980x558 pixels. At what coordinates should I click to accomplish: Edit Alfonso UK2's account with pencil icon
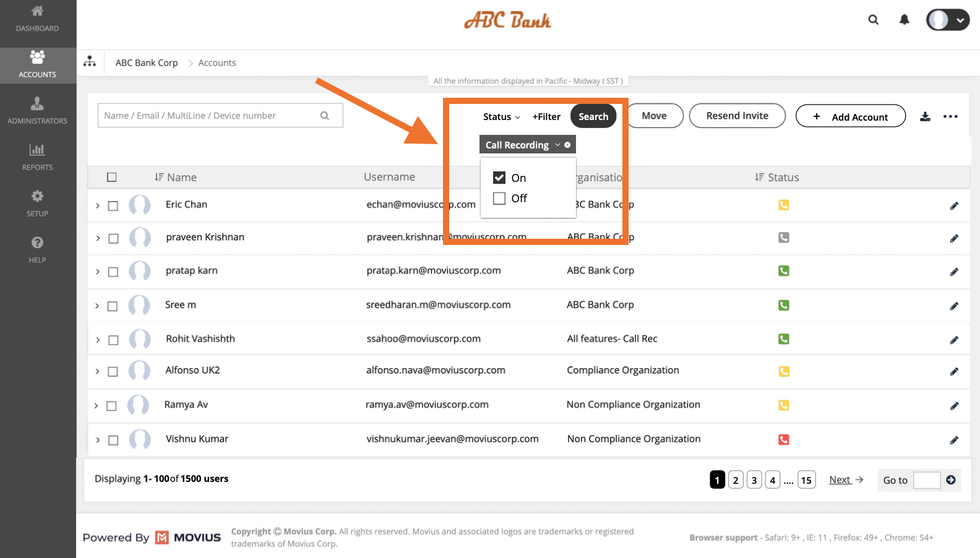[x=954, y=372]
